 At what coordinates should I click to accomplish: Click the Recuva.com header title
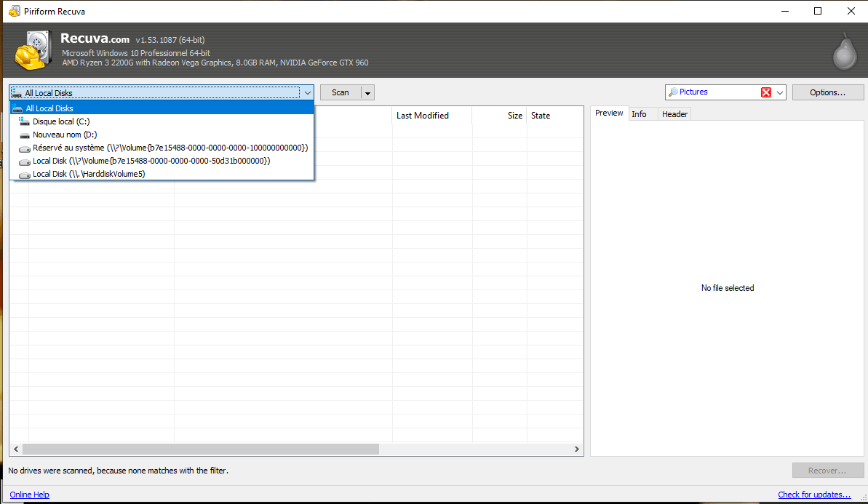95,39
